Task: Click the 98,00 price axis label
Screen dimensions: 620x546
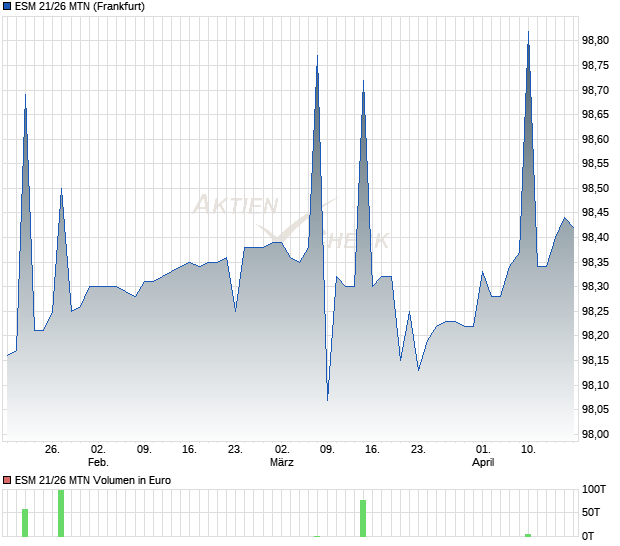Action: (594, 434)
